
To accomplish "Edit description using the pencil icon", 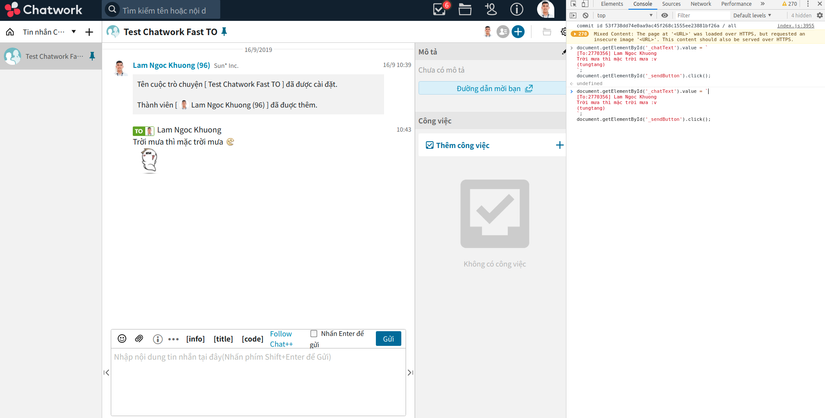I will [564, 52].
